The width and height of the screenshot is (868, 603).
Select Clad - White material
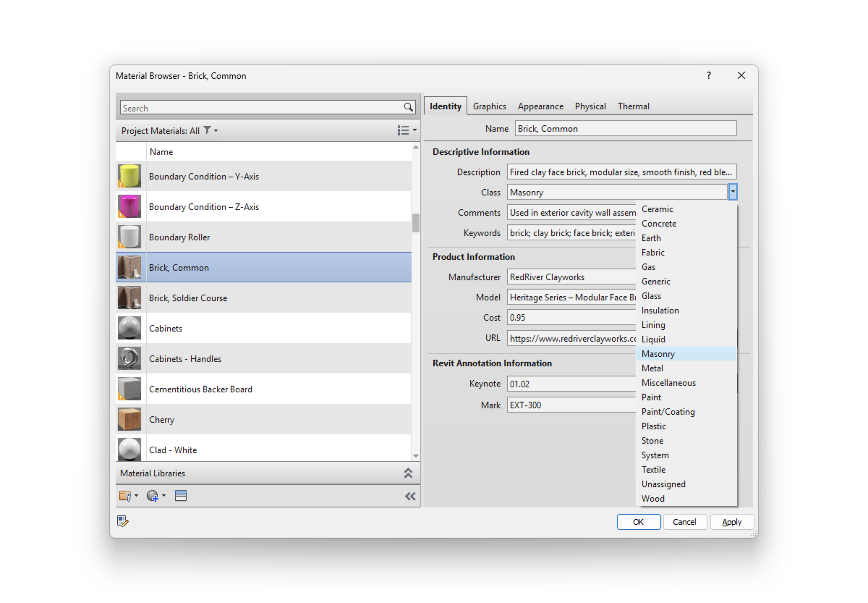[x=263, y=449]
